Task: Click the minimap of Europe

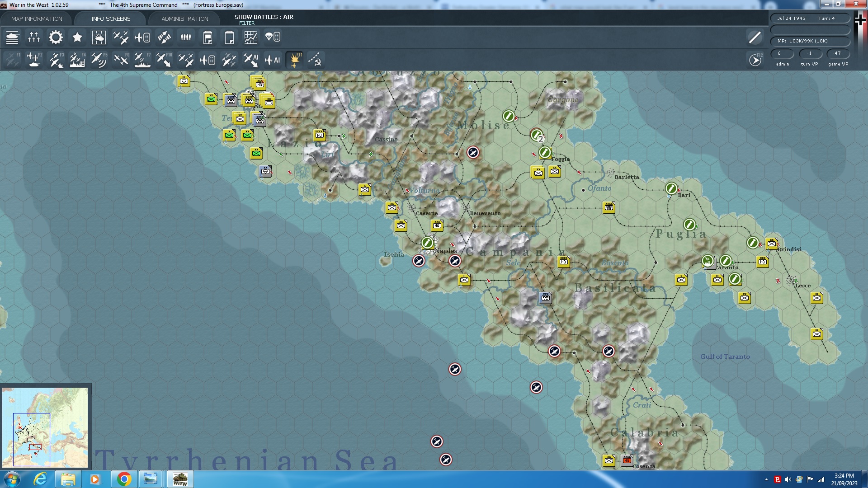Action: [45, 427]
